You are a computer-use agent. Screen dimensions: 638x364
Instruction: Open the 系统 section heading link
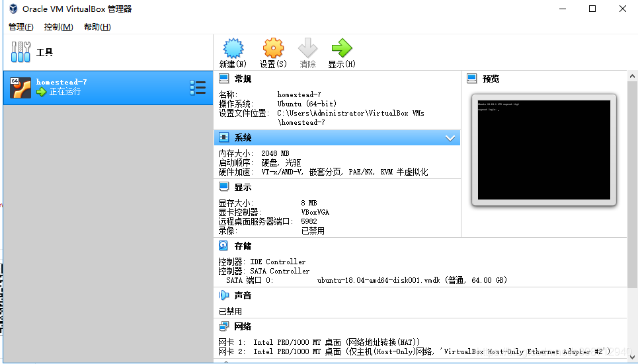coord(243,138)
